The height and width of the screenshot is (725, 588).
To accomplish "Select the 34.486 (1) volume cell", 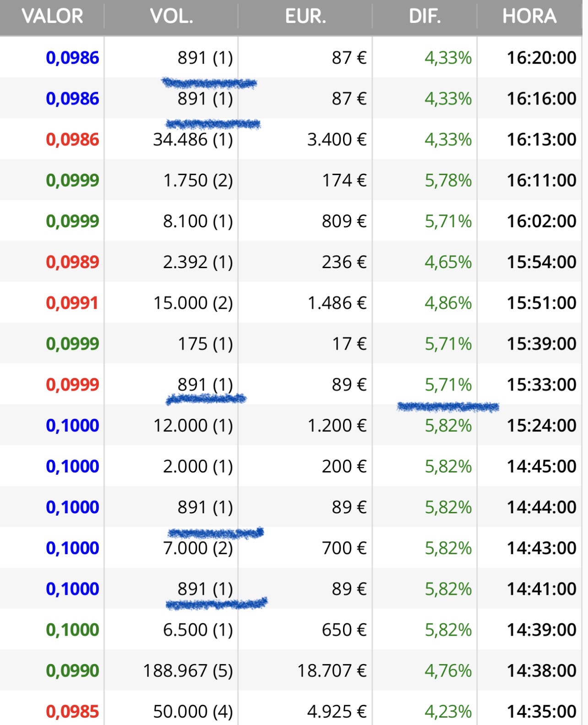I will [x=193, y=139].
